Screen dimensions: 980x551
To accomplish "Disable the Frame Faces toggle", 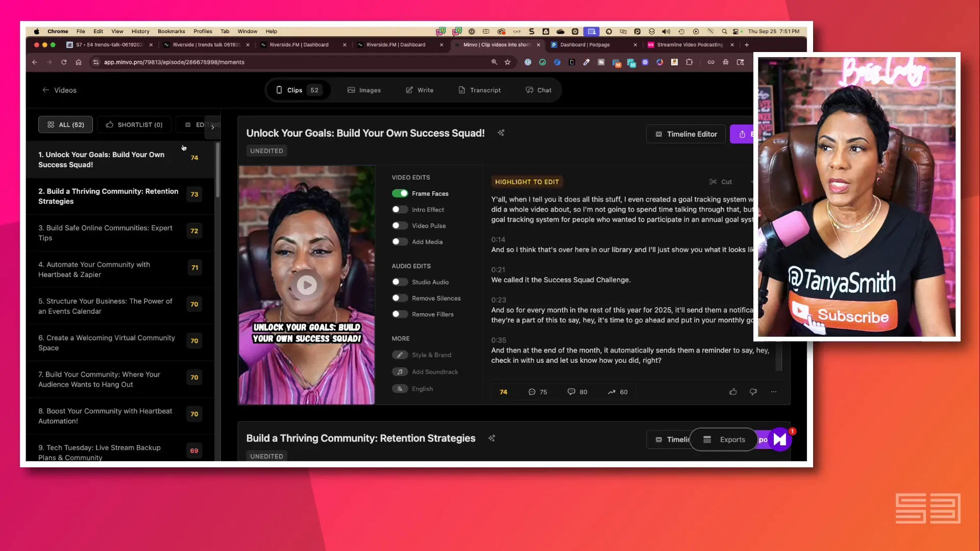I will (400, 193).
